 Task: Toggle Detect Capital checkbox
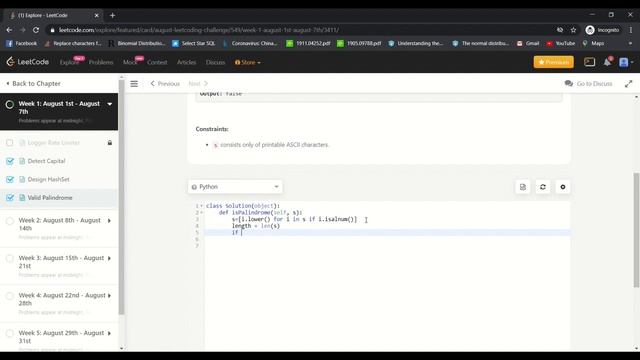click(x=10, y=161)
